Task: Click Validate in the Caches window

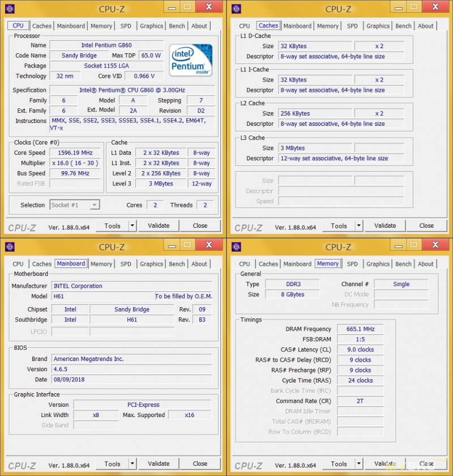Action: 386,226
